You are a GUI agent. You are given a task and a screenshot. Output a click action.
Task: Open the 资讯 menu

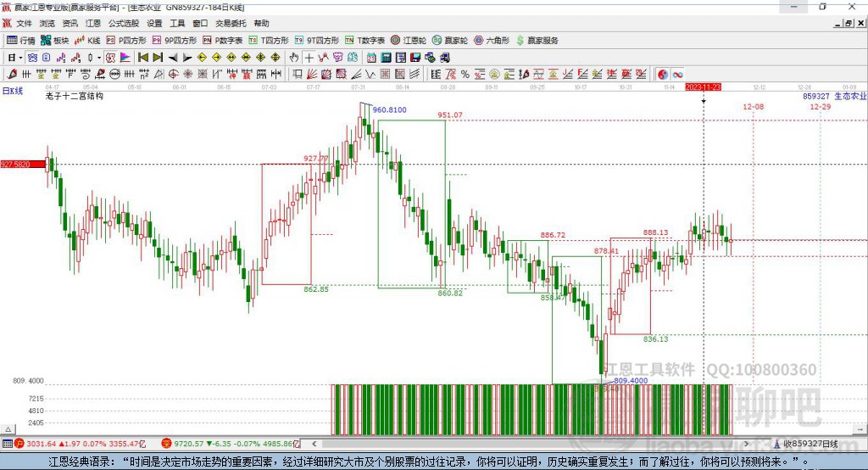[70, 23]
